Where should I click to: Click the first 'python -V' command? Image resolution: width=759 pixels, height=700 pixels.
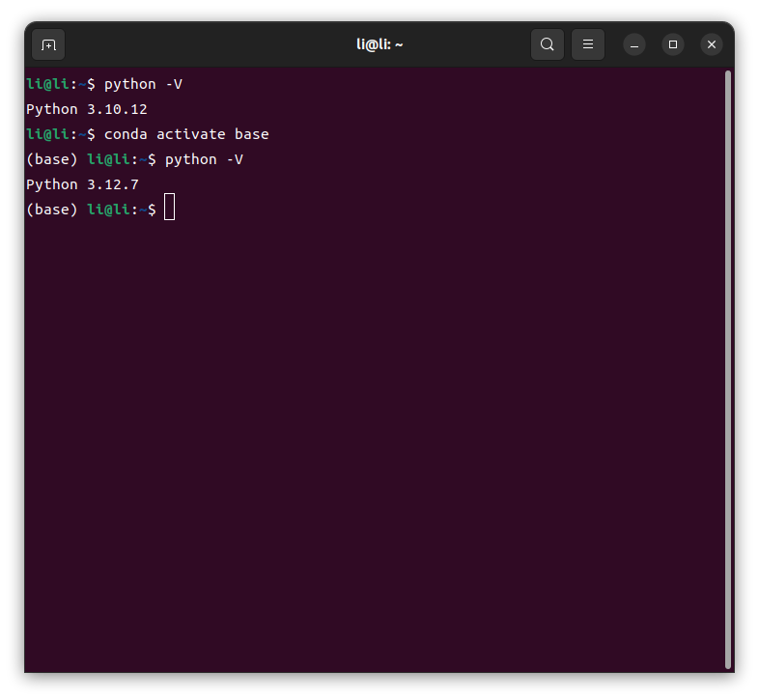click(143, 84)
